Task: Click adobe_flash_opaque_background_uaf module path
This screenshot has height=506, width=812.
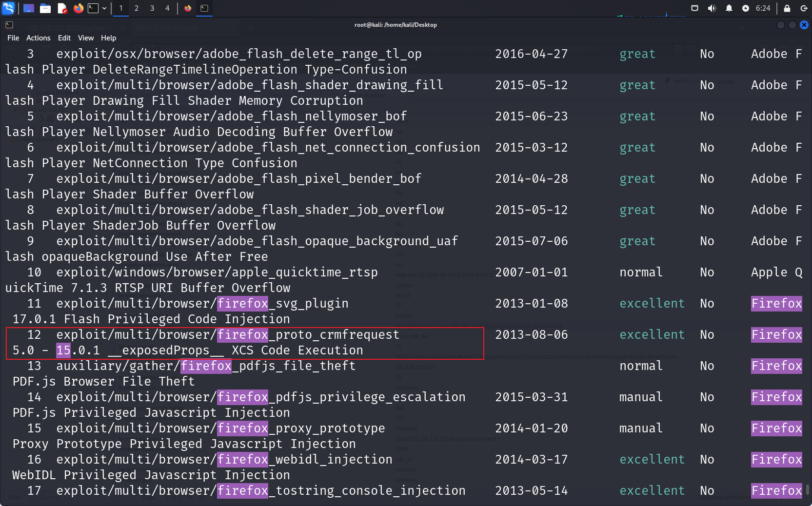Action: tap(257, 241)
